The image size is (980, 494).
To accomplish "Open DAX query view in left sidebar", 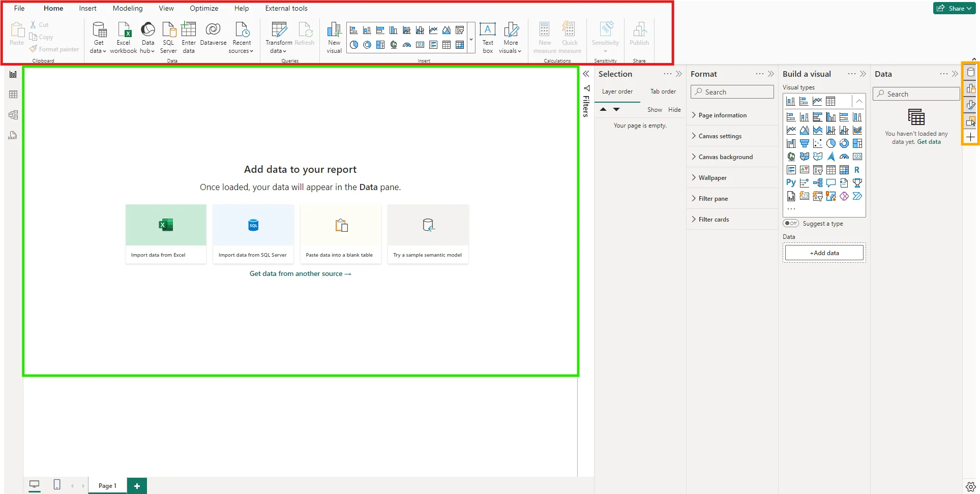I will point(13,135).
